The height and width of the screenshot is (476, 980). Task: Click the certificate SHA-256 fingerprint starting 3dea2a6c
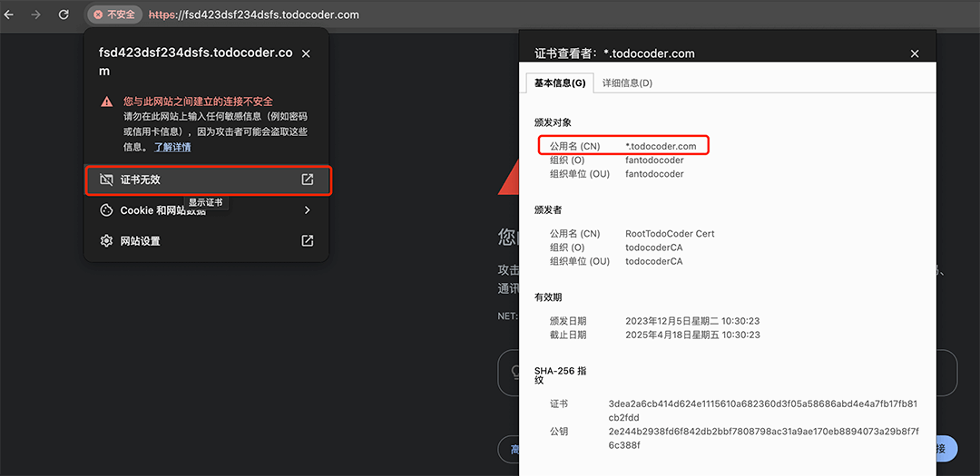coord(762,410)
